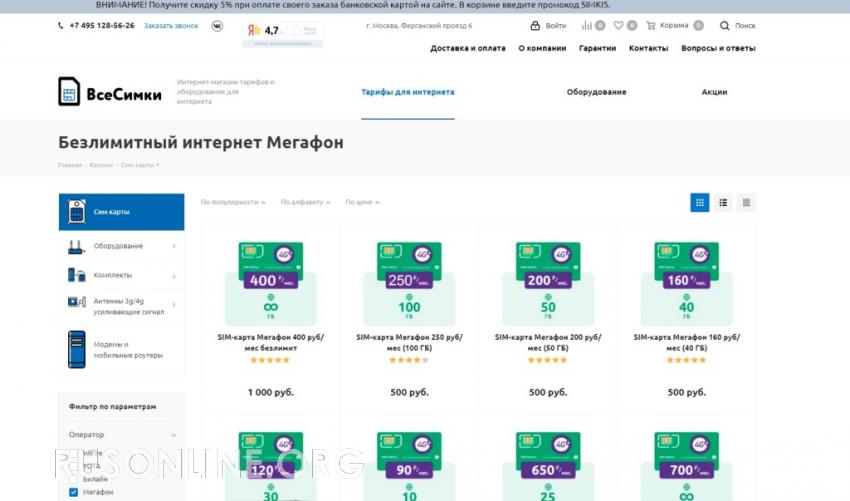Open the VK social network icon
Viewport: 850px width, 501px height.
tap(217, 25)
